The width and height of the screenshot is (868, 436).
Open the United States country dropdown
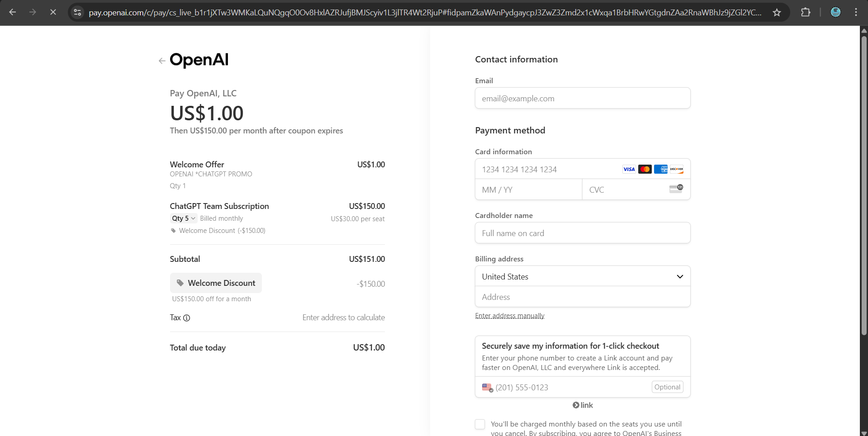pos(583,276)
